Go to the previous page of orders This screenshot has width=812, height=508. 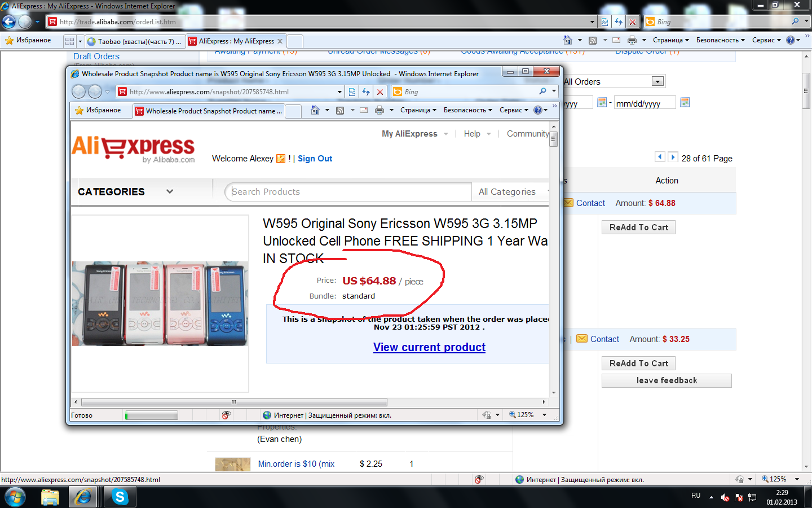point(660,157)
